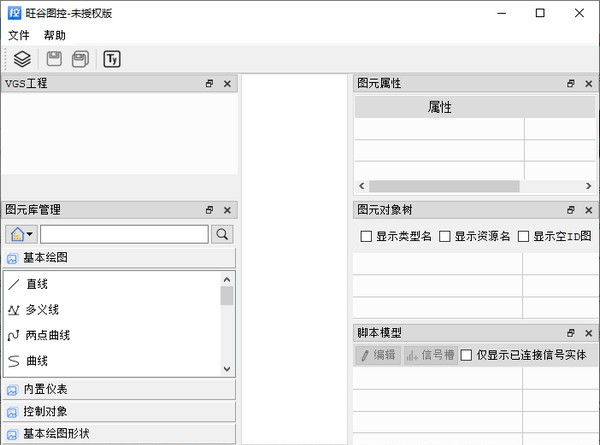Check 仅显示已连接信号实体
This screenshot has width=600, height=445.
466,355
